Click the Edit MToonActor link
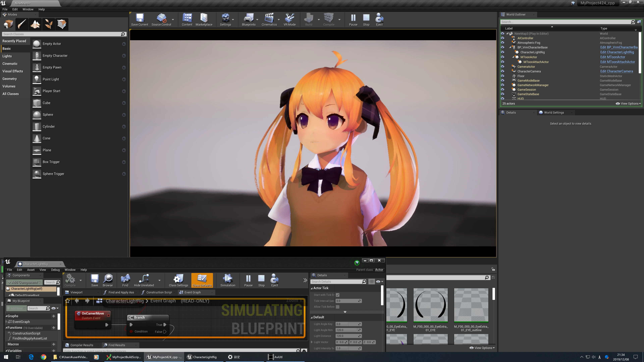 point(612,57)
